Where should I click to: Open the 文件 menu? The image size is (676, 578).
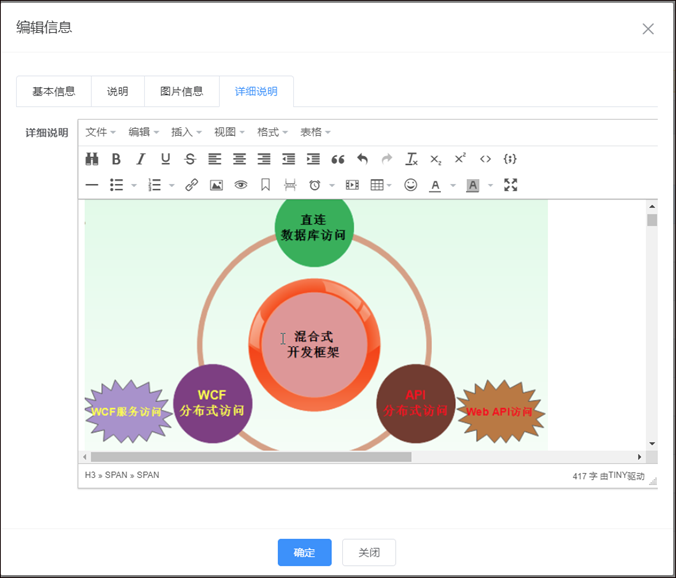pos(100,132)
